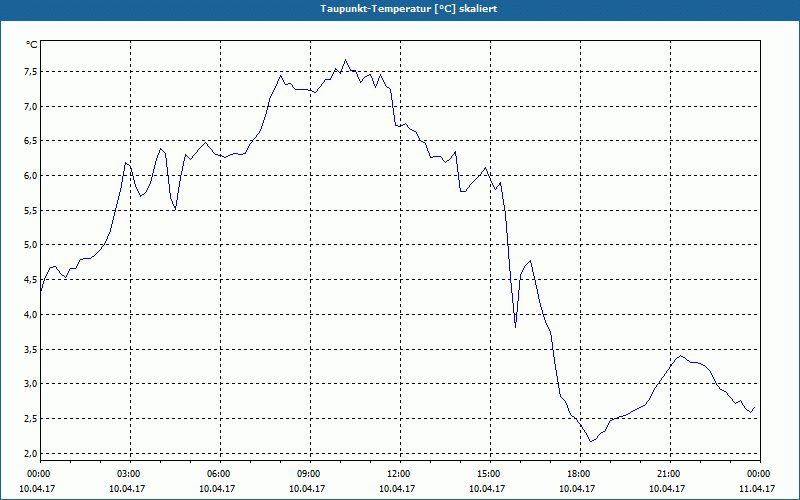Screen dimensions: 800x500
Task: Click the 5,0 y-axis value
Action: [32, 245]
